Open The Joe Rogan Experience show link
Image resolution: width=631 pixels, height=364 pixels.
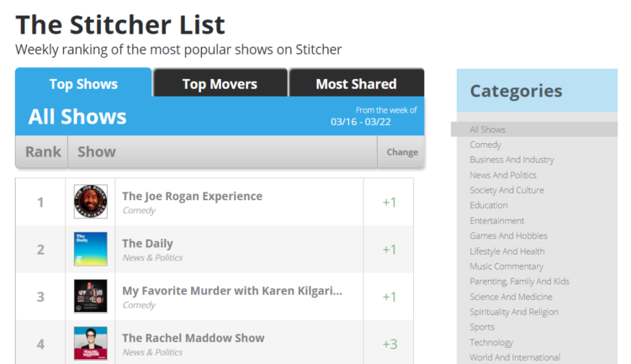coord(193,196)
